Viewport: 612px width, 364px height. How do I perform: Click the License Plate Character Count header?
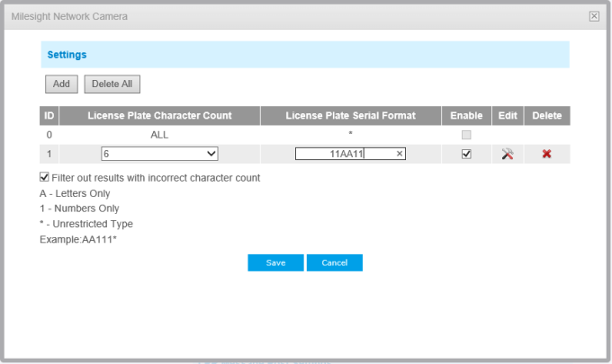[x=159, y=116]
